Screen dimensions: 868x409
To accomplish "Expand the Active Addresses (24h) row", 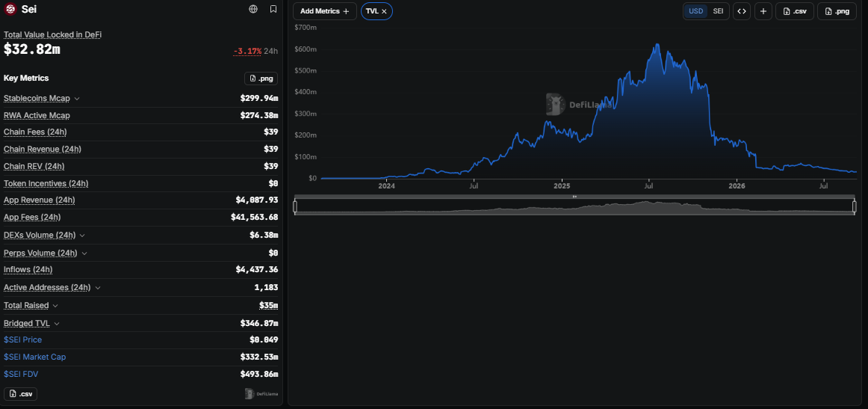I will point(98,288).
